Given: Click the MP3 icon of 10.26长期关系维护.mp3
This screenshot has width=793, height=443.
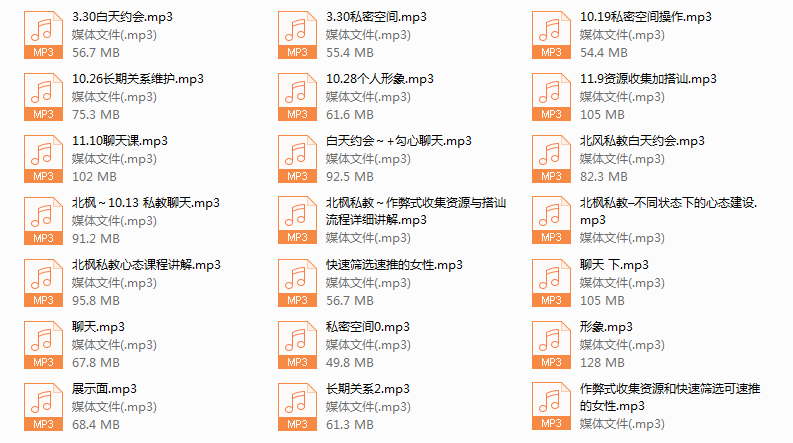Looking at the screenshot, I should (x=43, y=97).
